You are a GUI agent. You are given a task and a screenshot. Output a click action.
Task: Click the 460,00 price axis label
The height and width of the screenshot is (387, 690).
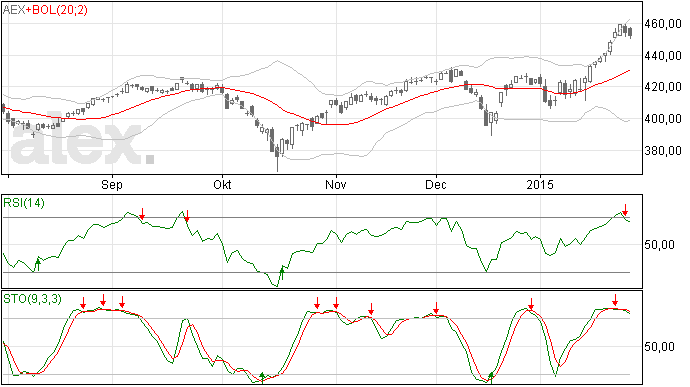pos(663,24)
